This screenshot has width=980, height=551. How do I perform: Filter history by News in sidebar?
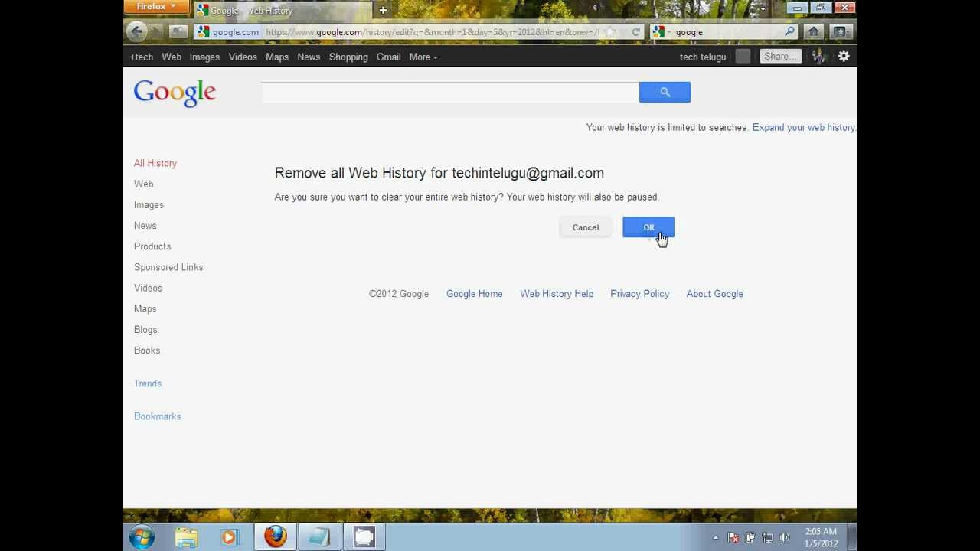pyautogui.click(x=145, y=226)
